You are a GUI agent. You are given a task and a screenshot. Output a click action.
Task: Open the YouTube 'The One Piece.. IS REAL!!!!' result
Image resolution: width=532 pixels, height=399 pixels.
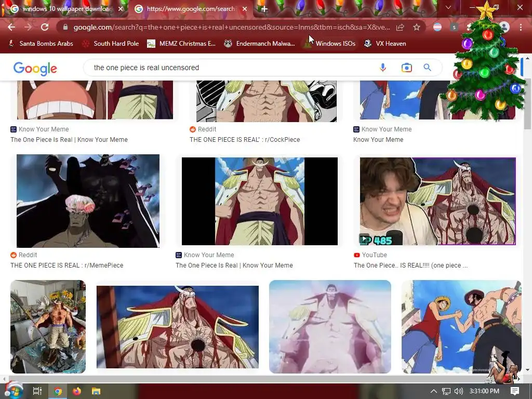410,265
